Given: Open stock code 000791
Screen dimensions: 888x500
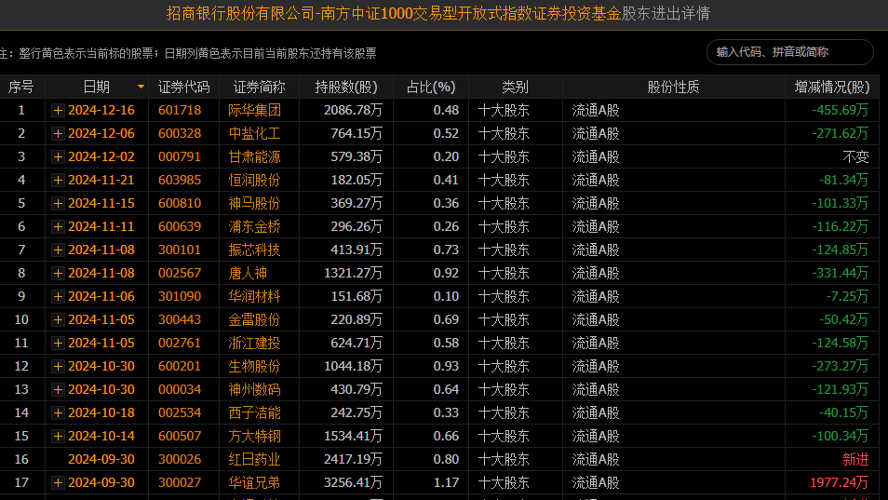Looking at the screenshot, I should [x=180, y=157].
